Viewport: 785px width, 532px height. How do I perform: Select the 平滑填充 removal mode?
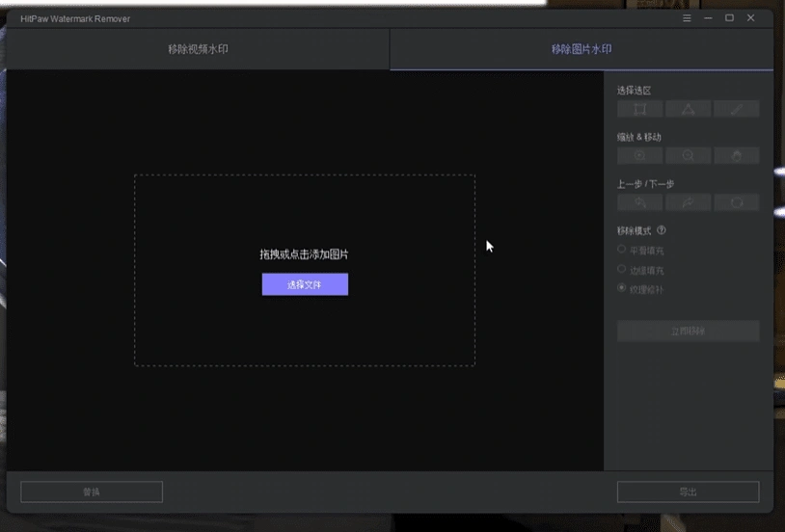pos(622,249)
